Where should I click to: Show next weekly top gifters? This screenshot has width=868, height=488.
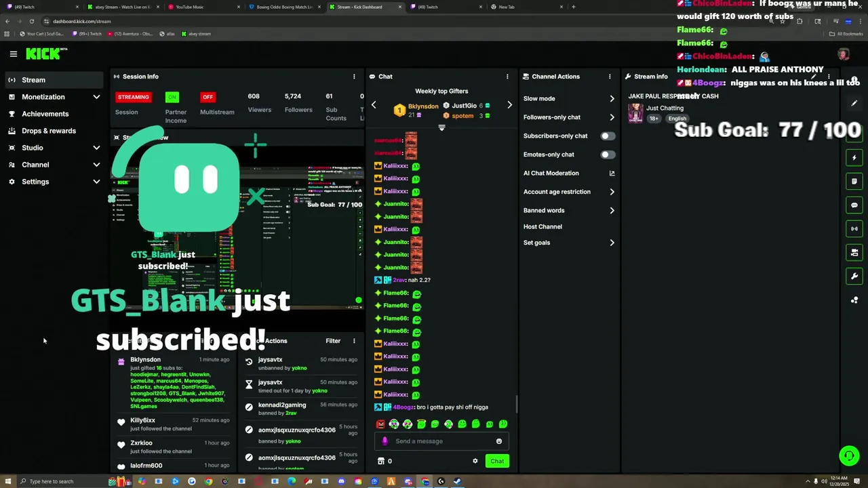[509, 105]
